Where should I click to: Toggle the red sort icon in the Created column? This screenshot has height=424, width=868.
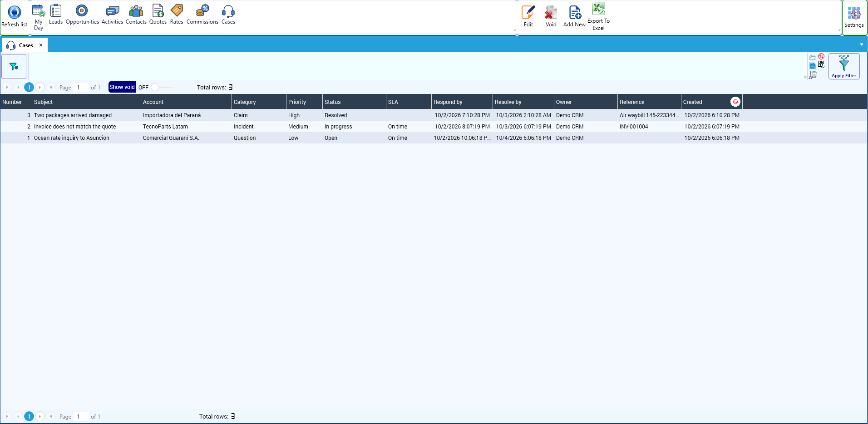coord(735,102)
